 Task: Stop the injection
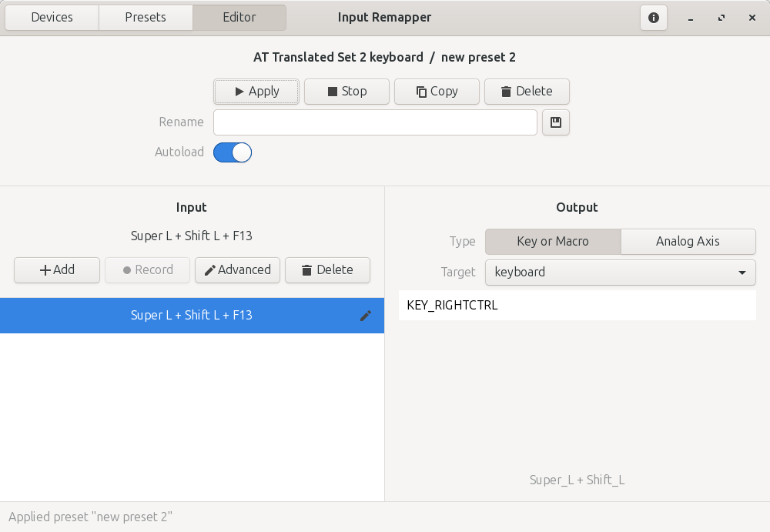coord(346,91)
